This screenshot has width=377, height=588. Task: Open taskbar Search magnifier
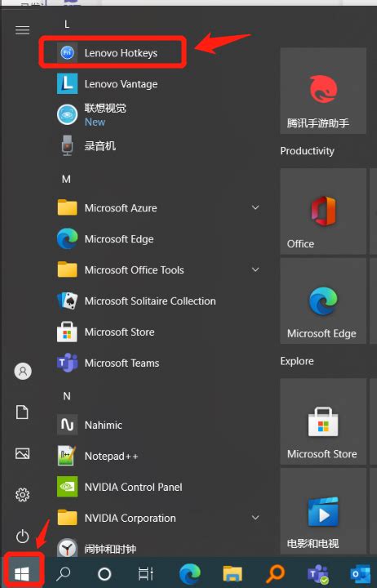(x=64, y=573)
